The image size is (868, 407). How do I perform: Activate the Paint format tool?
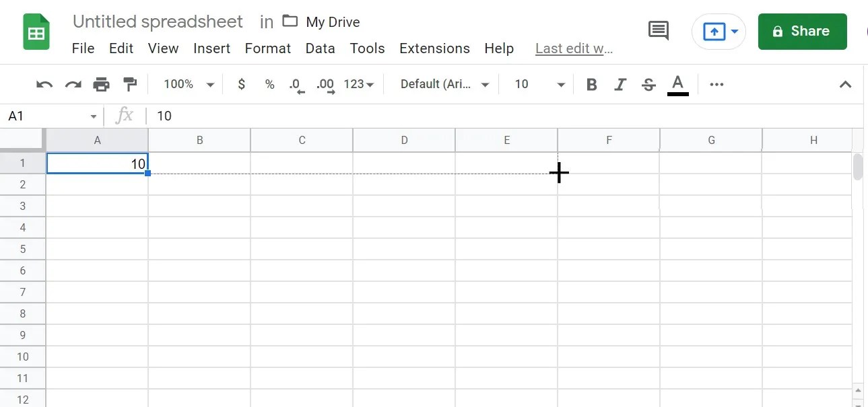[130, 84]
